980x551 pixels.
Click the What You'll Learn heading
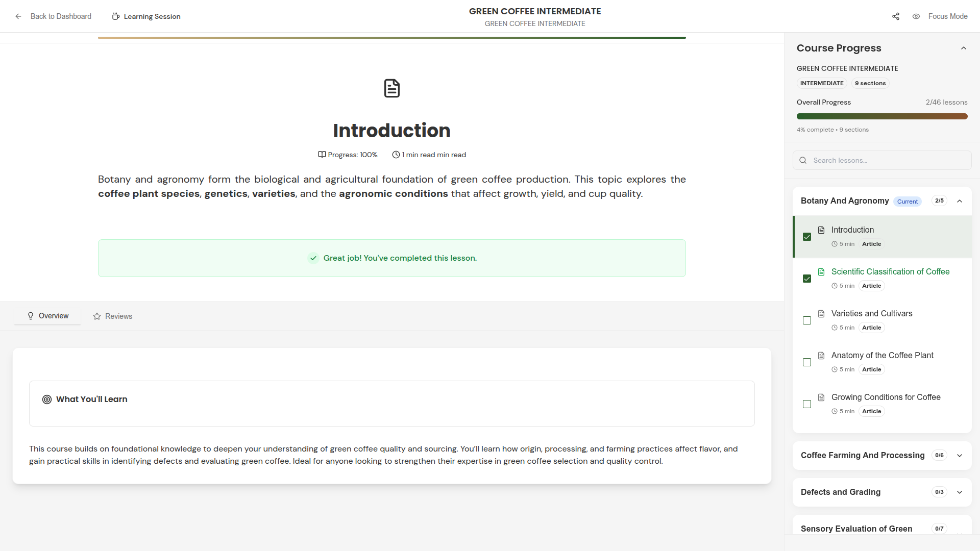coord(92,399)
